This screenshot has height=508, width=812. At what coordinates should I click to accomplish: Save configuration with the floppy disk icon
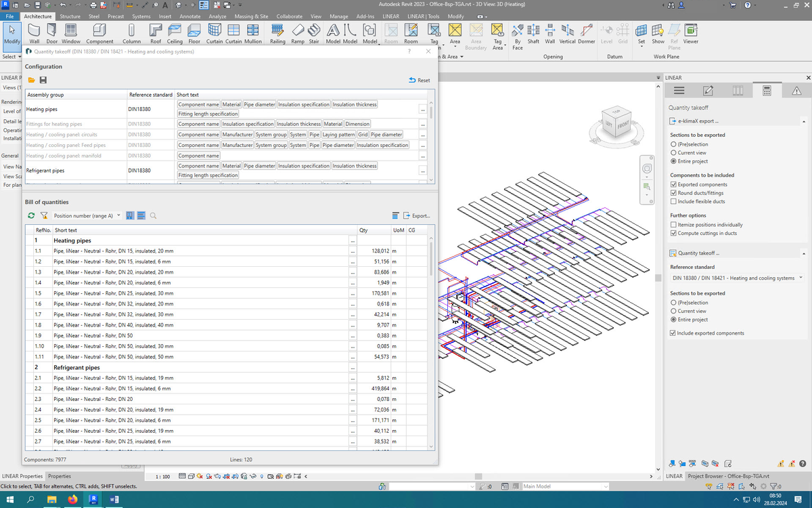point(43,80)
